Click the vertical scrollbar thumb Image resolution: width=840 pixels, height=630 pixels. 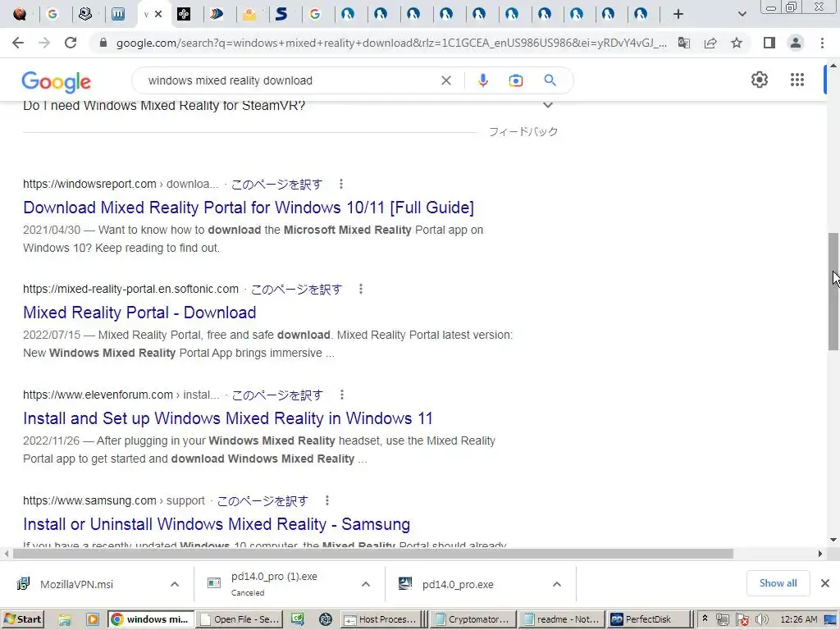(833, 291)
